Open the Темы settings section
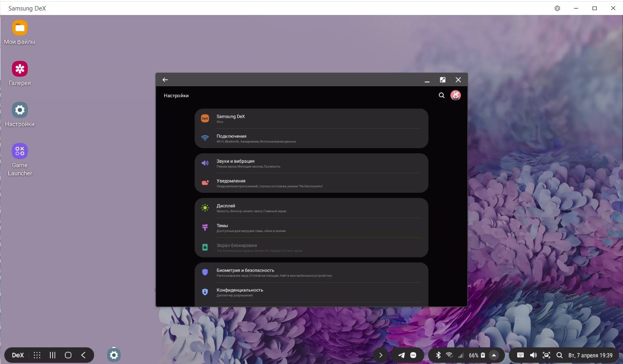This screenshot has height=364, width=623. point(311,228)
